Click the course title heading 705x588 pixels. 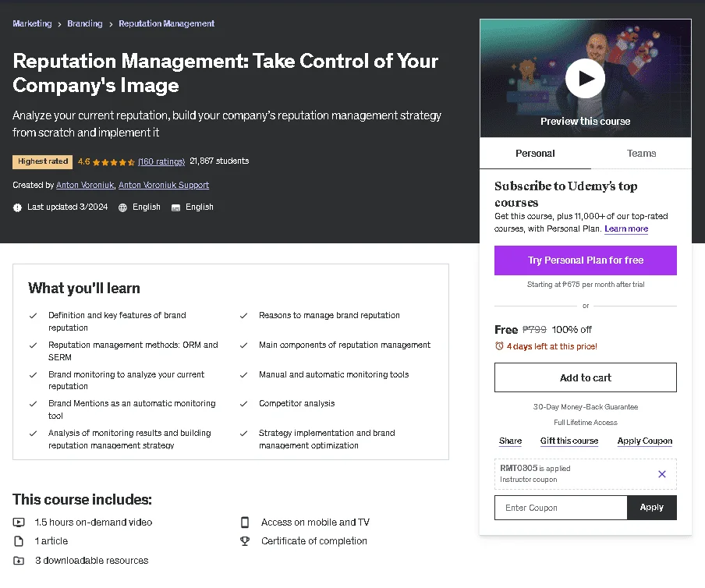[225, 73]
